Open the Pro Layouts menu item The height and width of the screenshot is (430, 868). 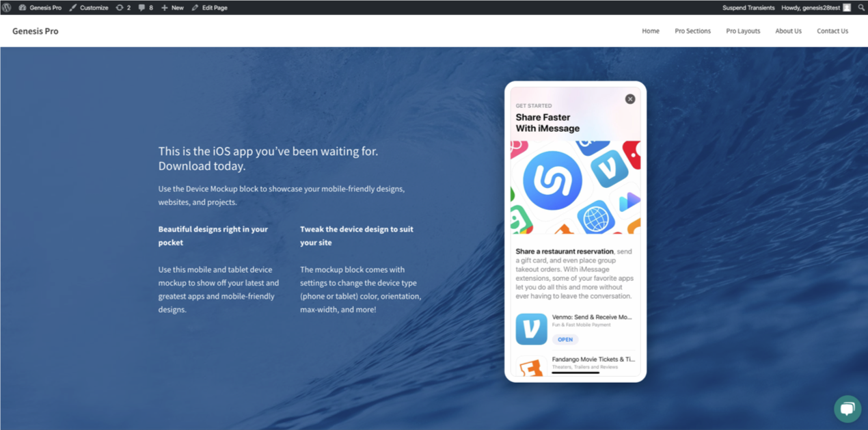pos(743,31)
